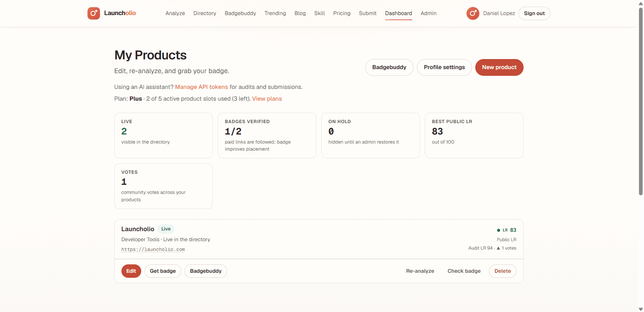Viewport: 644px width, 312px height.
Task: Click Daniel Lopez's avatar icon
Action: coord(473,13)
